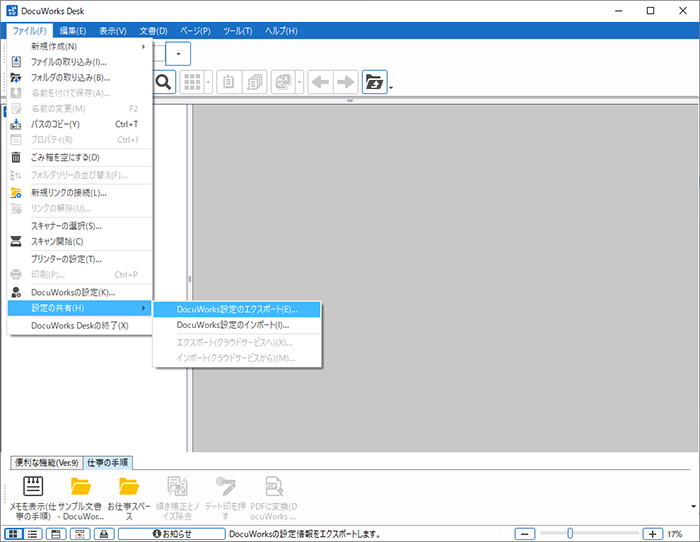
Task: Click the clipboard paste toolbar icon
Action: coord(229,82)
